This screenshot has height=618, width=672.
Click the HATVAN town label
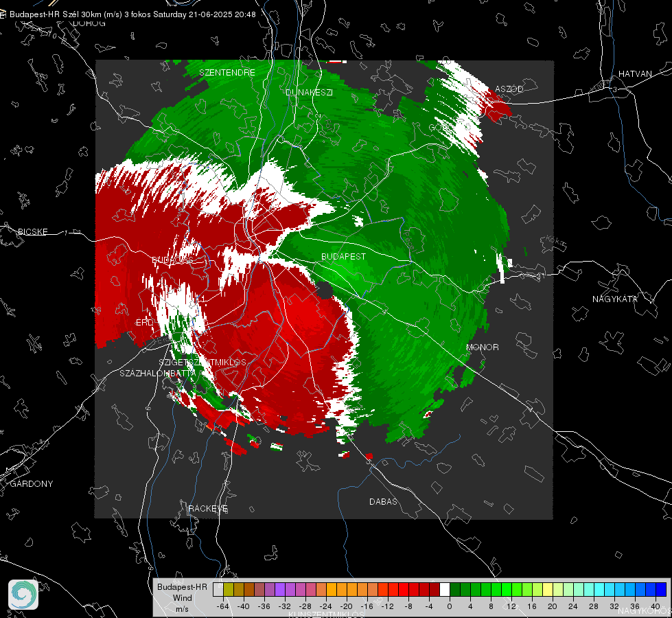[x=635, y=73]
